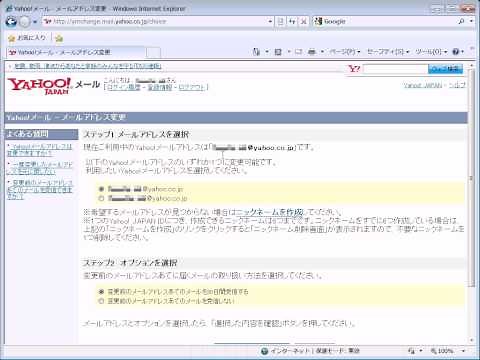Viewport: 480px width, 360px height.
Task: Open the セーフティ(S) menu
Action: (388, 52)
